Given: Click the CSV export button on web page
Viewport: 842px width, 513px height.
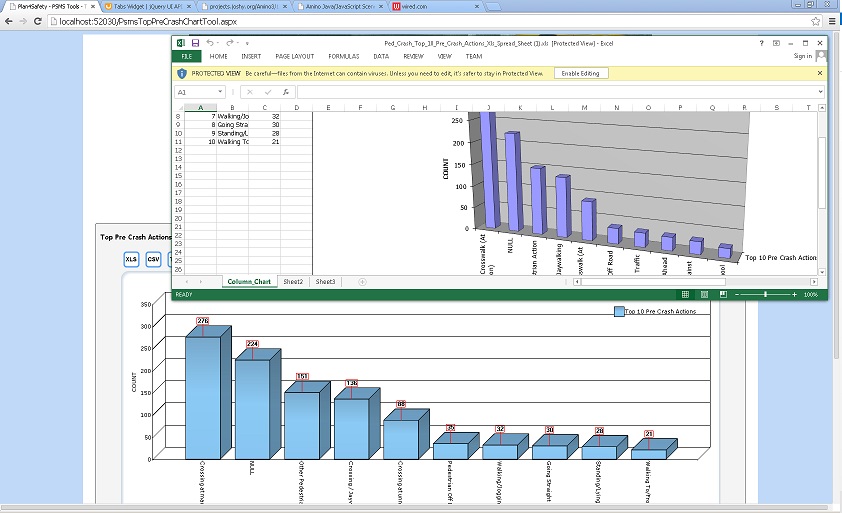Looking at the screenshot, I should pos(153,259).
